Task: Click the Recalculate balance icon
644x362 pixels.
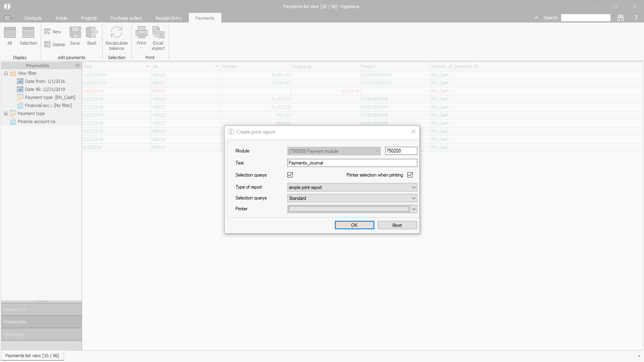Action: pos(116,33)
